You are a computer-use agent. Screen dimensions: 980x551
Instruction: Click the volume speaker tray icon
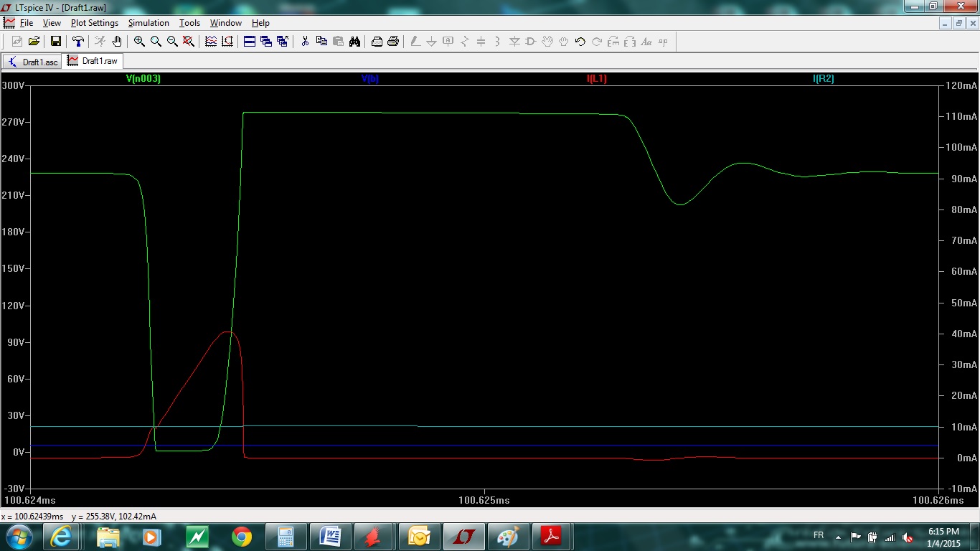907,537
